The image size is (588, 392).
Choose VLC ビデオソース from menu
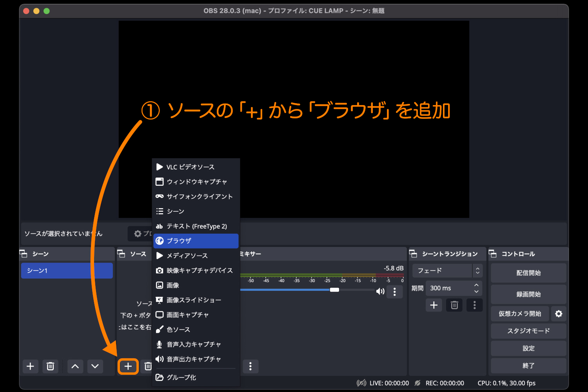tap(196, 167)
